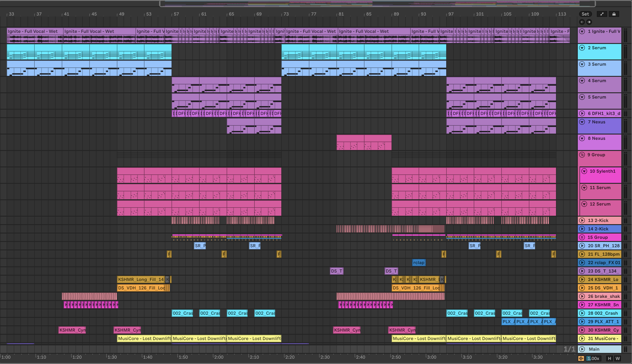This screenshot has width=632, height=364.
Task: Collapse the 5 Serum track
Action: [x=582, y=97]
